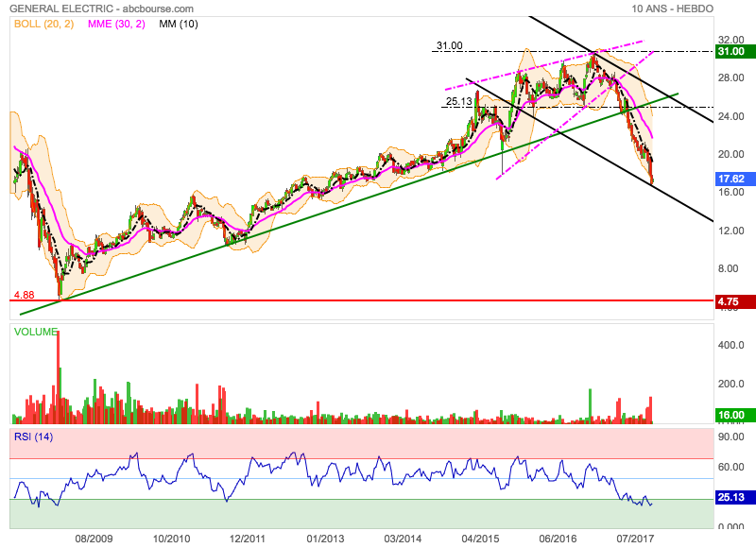
Task: Click the 01/2013 date axis label
Action: 325,539
